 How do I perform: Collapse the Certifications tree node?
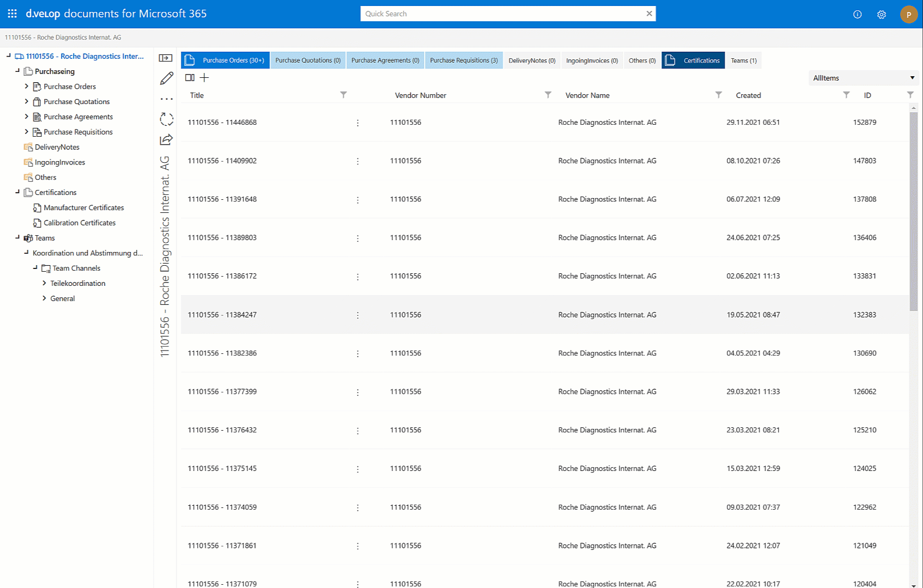(17, 192)
